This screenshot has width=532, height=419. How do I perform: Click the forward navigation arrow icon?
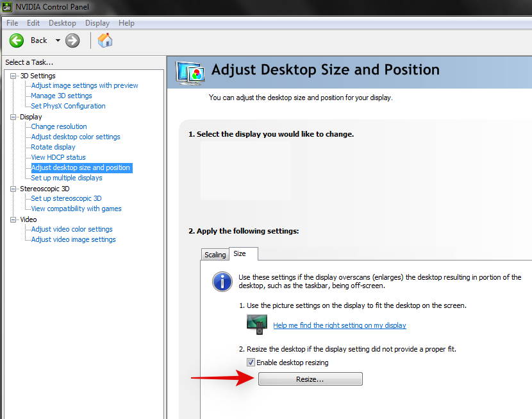pos(72,40)
